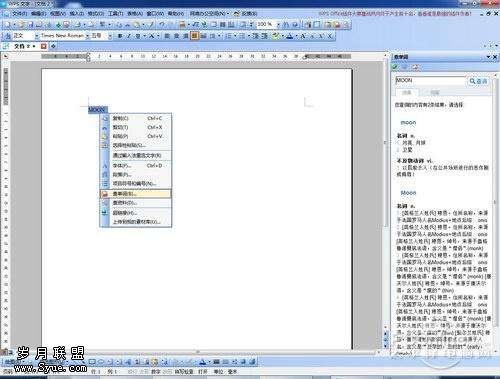500x379 pixels.
Task: Select the Rectangle drawing tool
Action: point(92,362)
